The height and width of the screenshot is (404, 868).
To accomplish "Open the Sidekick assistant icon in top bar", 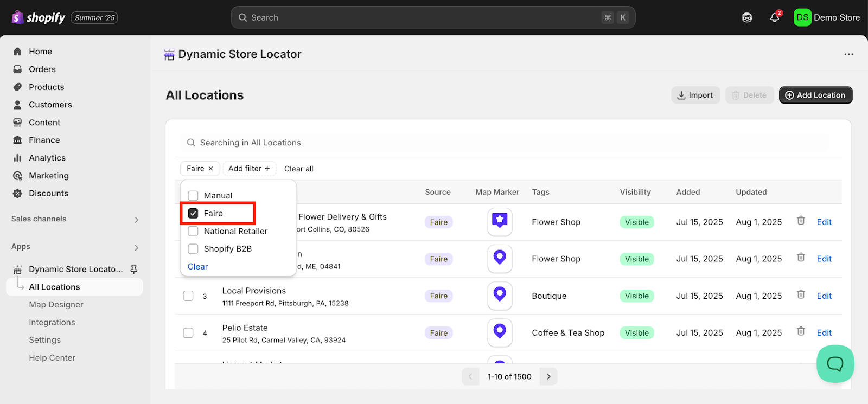I will (x=747, y=17).
